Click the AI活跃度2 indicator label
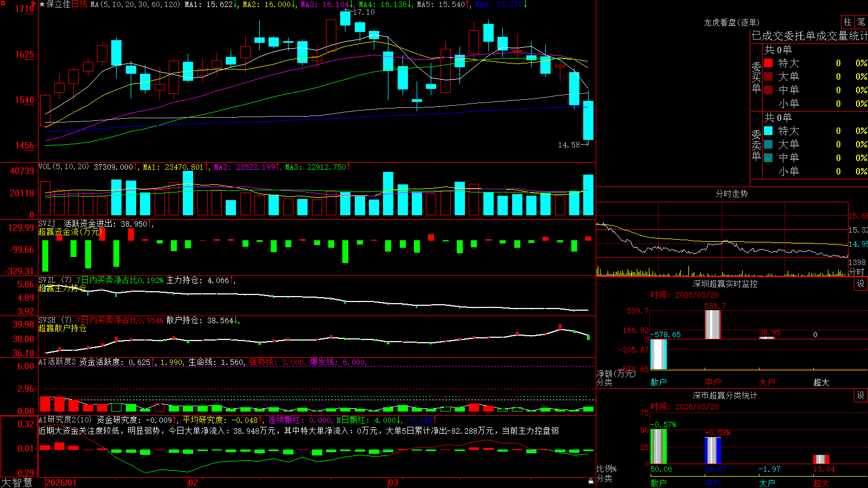868x488 pixels. click(57, 362)
